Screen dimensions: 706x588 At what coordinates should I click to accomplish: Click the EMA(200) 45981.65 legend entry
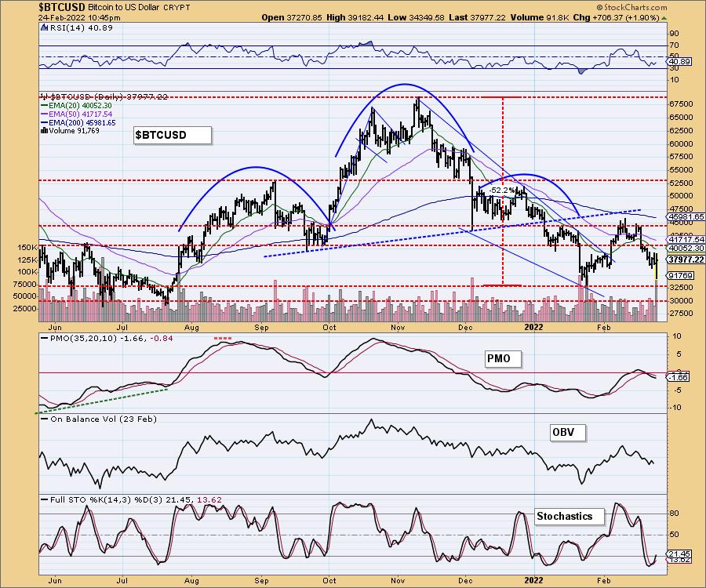pyautogui.click(x=82, y=123)
